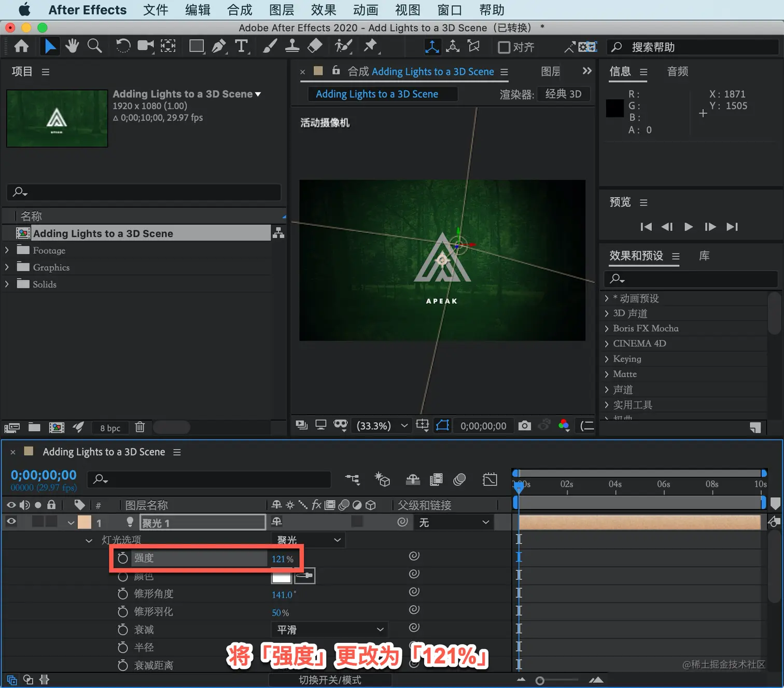The width and height of the screenshot is (784, 688).
Task: Expand the Graphics folder
Action: (7, 267)
